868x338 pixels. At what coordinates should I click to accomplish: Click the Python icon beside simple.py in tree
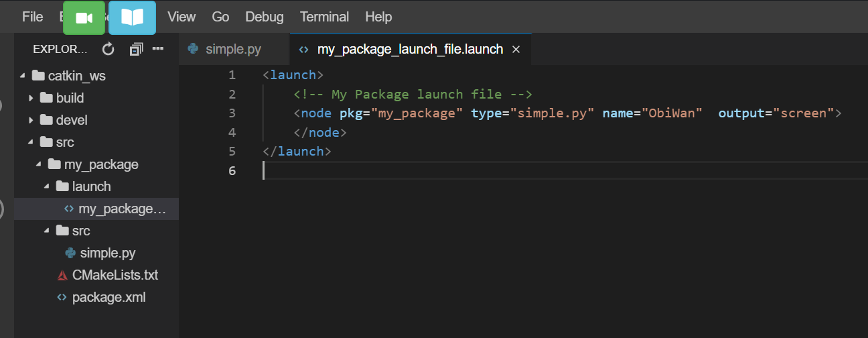(70, 253)
